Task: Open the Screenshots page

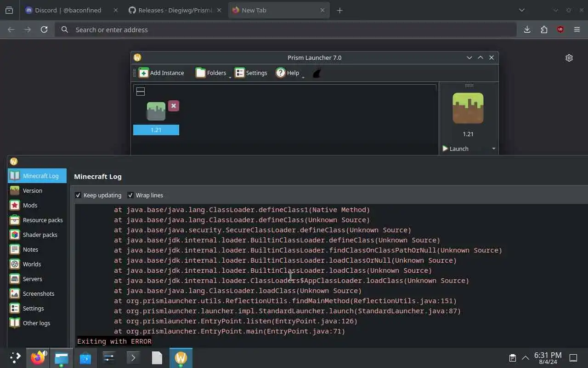Action: coord(37,293)
